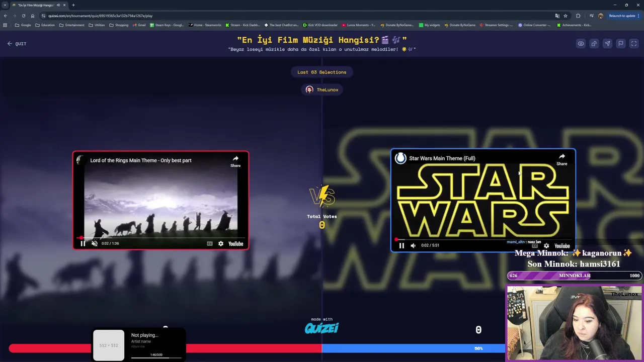Viewport: 644px width, 362px height.
Task: Open settings gear on Star Wars video
Action: click(546, 246)
